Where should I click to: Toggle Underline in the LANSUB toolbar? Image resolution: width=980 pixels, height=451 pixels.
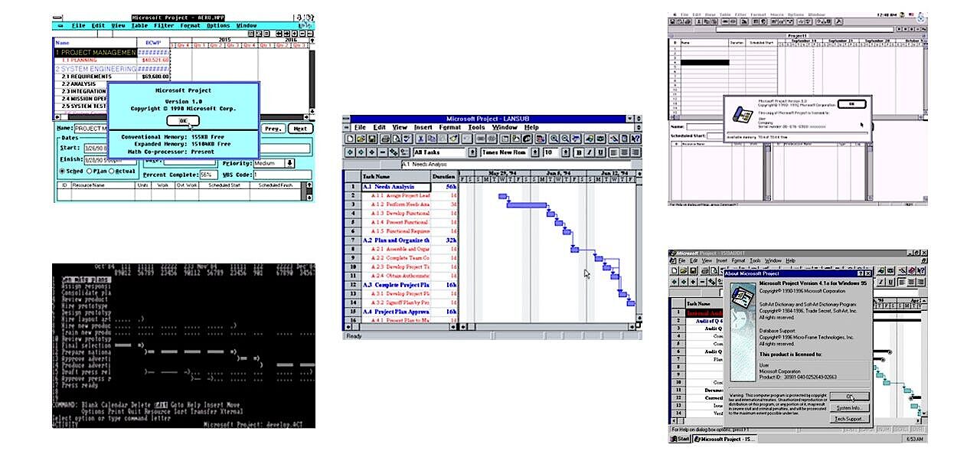click(x=602, y=152)
